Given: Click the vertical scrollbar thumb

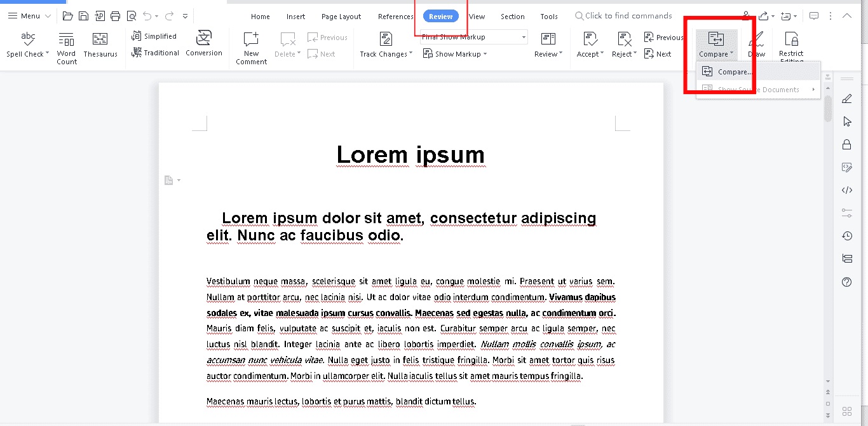Looking at the screenshot, I should click(x=828, y=108).
